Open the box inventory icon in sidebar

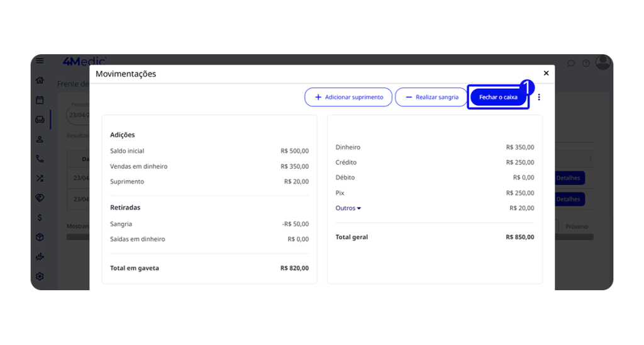pyautogui.click(x=40, y=237)
